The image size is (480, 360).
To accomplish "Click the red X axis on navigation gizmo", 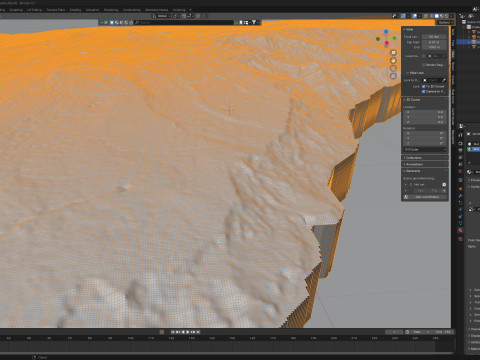I will [x=387, y=43].
